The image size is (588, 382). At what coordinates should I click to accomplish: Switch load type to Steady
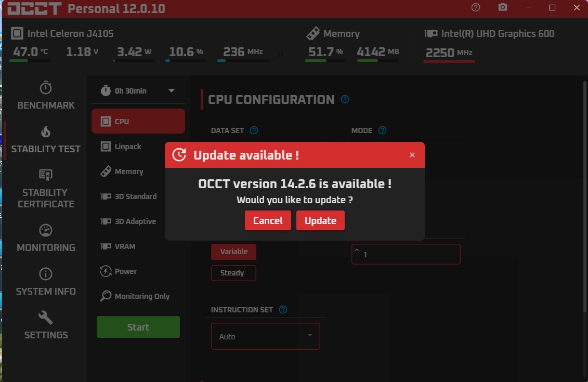233,273
